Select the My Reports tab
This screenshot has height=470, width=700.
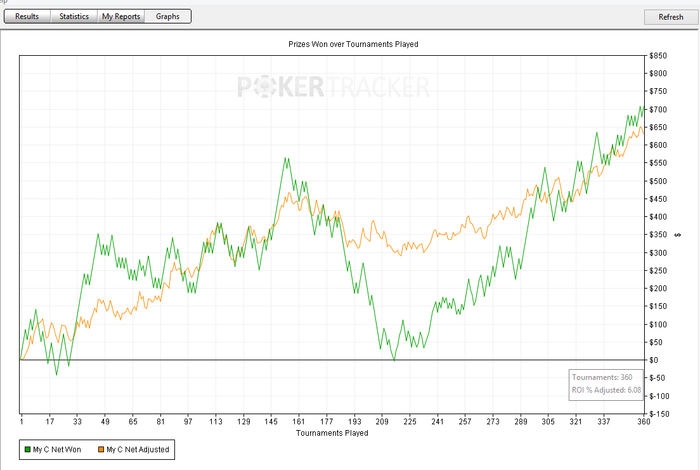[x=121, y=17]
